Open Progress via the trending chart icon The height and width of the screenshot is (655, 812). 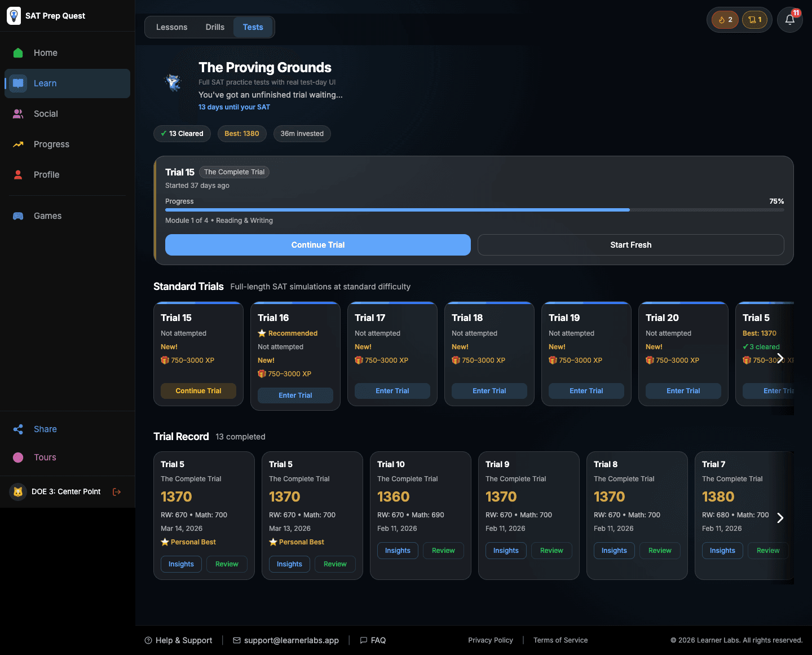point(17,144)
